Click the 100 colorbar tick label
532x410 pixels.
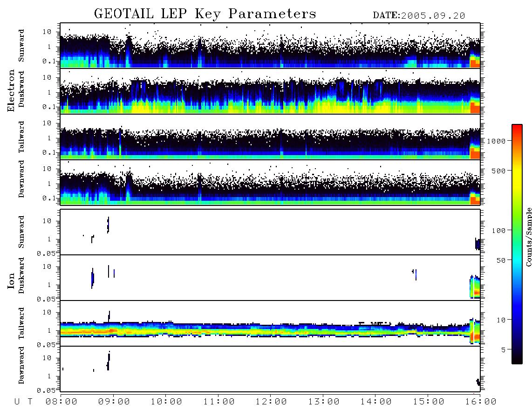499,231
